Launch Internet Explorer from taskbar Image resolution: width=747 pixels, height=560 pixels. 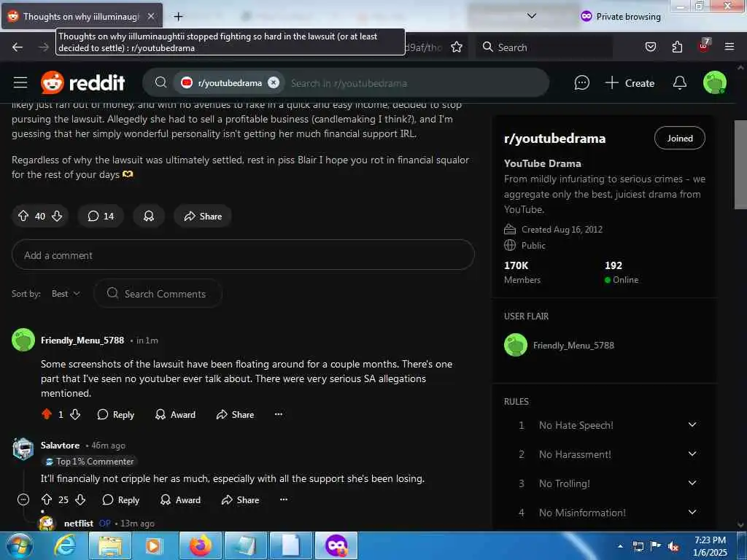point(64,545)
